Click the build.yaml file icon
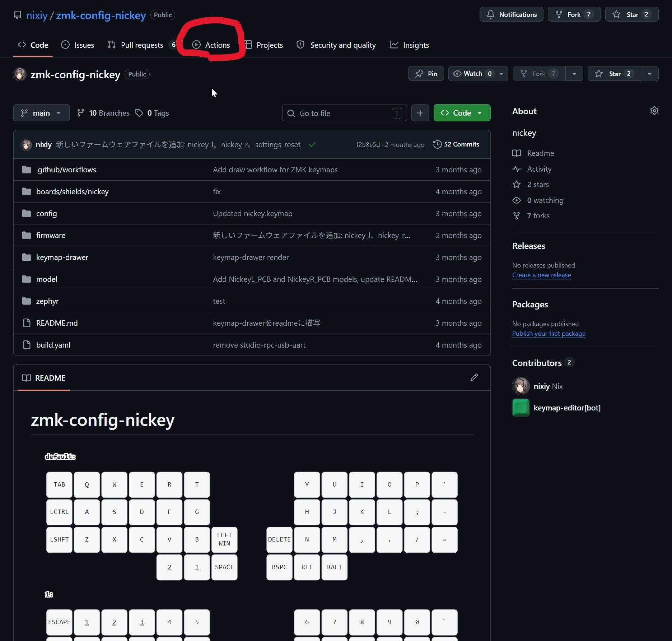This screenshot has height=641, width=672. pos(27,345)
